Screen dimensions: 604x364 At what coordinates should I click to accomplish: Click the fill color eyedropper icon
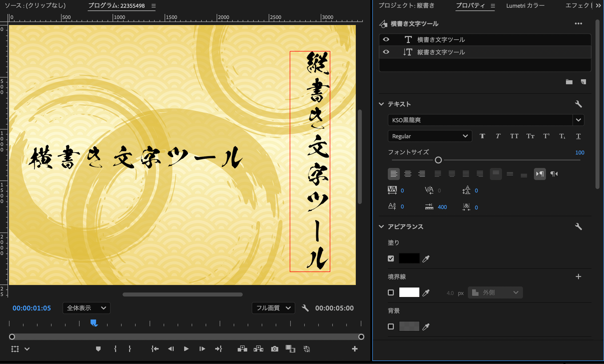[x=426, y=259]
